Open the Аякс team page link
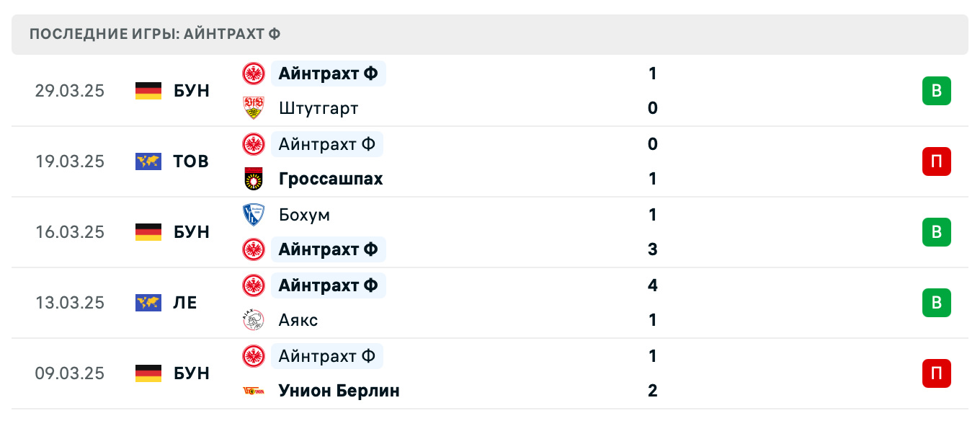Viewport: 980px width, 421px height. click(298, 319)
